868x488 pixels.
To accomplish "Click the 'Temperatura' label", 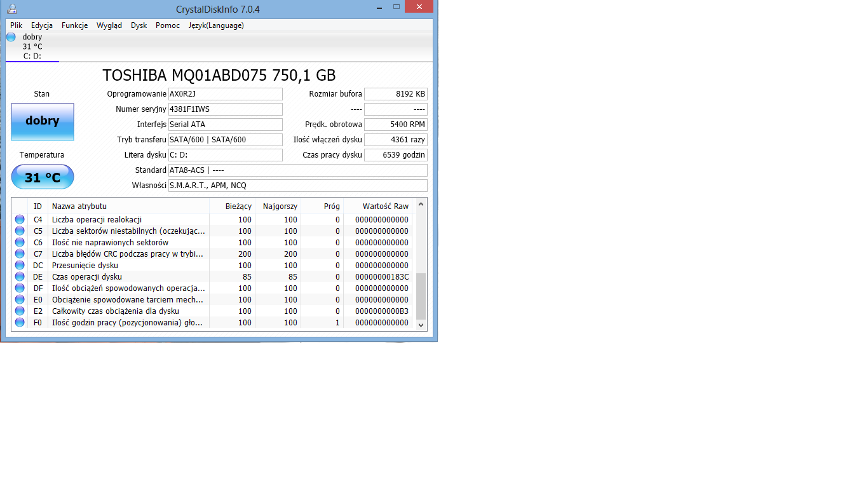I will pos(42,155).
